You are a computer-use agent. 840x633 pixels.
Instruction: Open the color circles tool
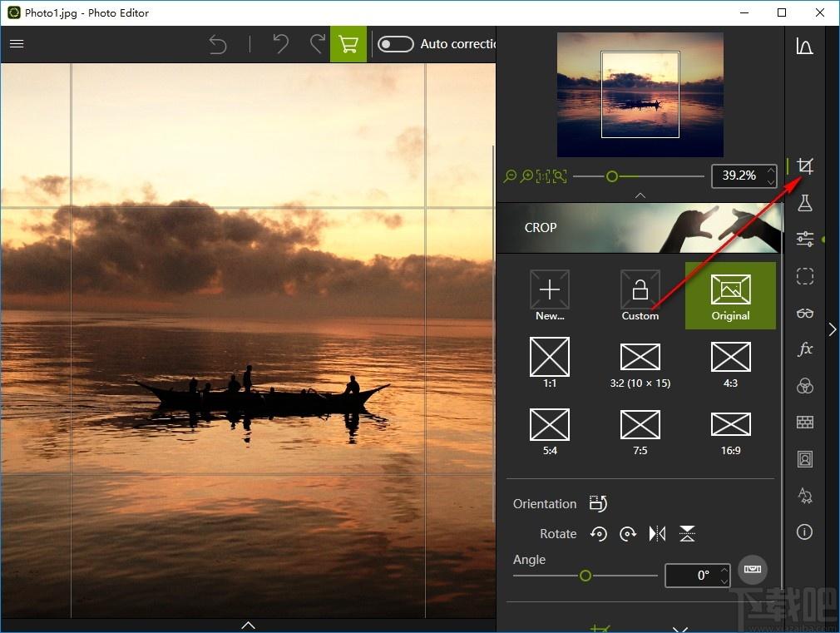tap(804, 385)
